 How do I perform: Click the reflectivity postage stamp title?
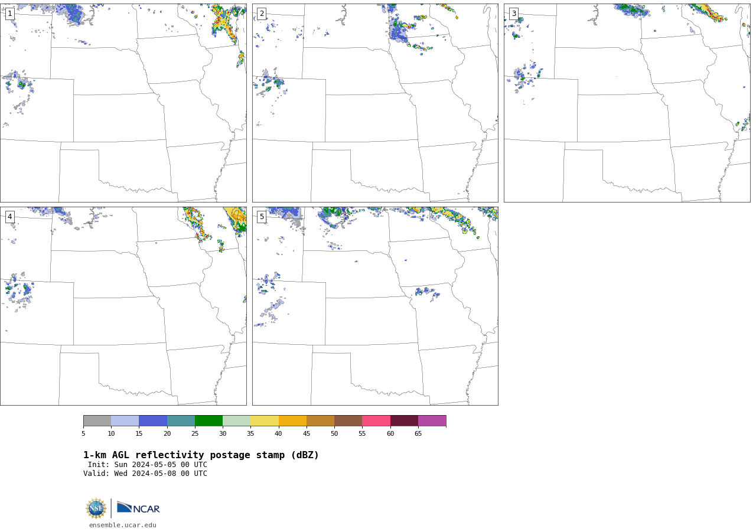pos(201,455)
